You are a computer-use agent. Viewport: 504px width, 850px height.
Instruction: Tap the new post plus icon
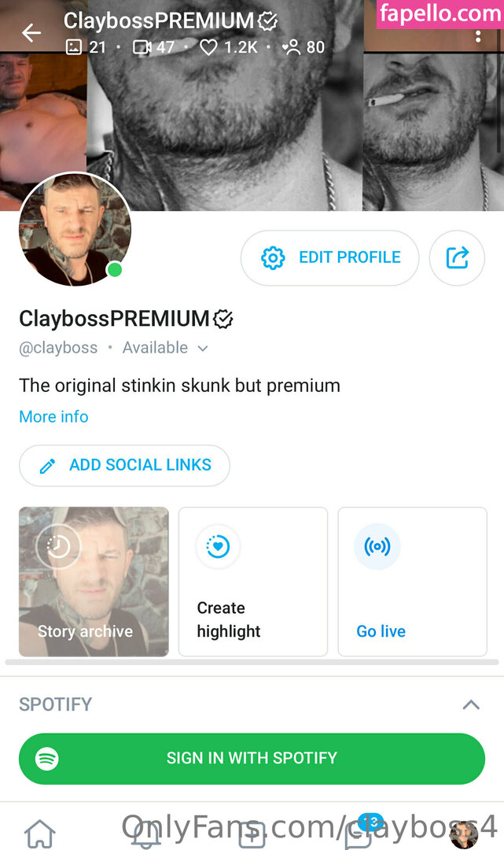point(252,833)
